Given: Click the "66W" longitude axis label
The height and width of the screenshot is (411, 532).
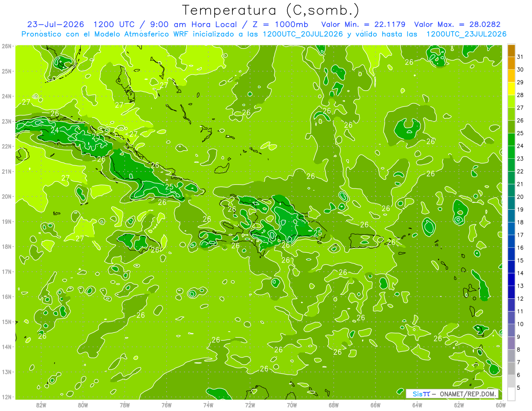Looking at the screenshot, I should [375, 405].
